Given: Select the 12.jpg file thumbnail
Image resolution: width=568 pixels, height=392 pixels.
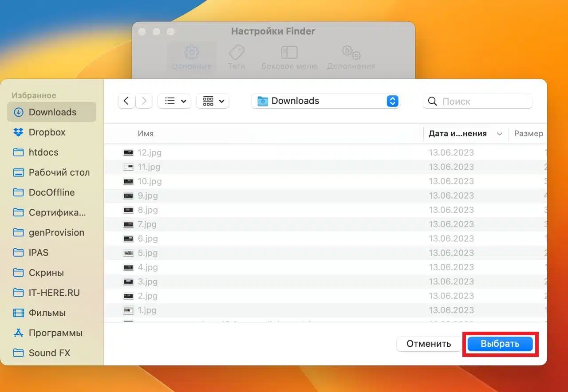Looking at the screenshot, I should [x=128, y=153].
